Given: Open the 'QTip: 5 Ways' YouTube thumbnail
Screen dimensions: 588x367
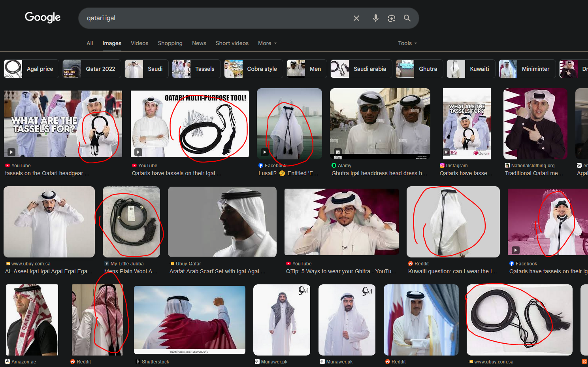Looking at the screenshot, I should (x=341, y=222).
